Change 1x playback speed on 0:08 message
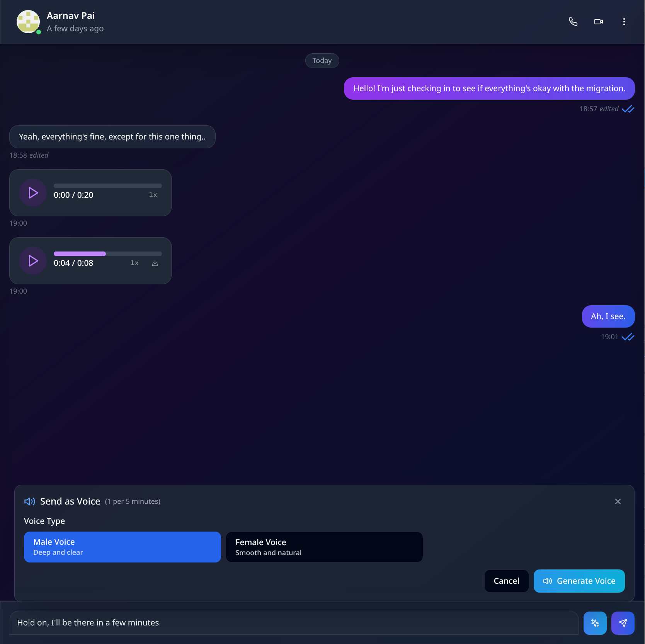 134,263
